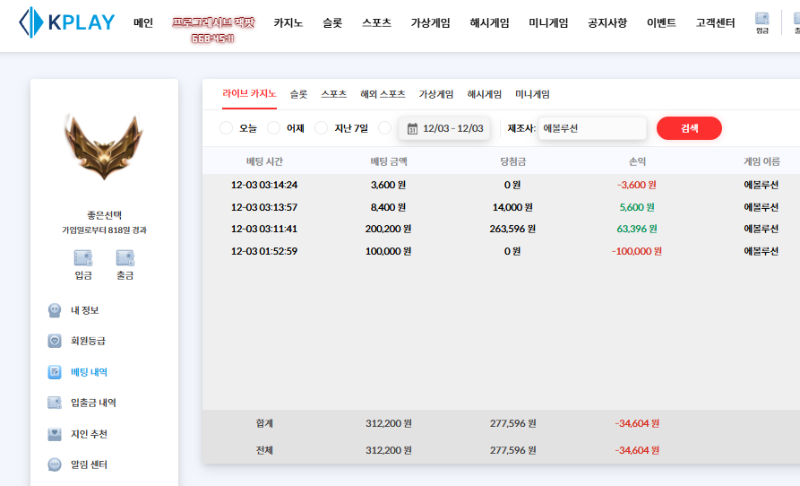Switch to the 라이브 카지노 tab
The height and width of the screenshot is (486, 800).
pyautogui.click(x=249, y=94)
